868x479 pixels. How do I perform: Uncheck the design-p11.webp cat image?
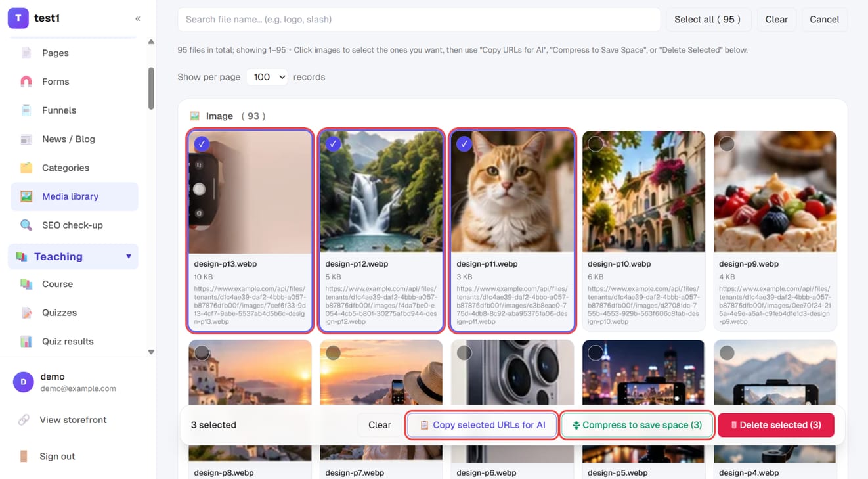(x=464, y=143)
